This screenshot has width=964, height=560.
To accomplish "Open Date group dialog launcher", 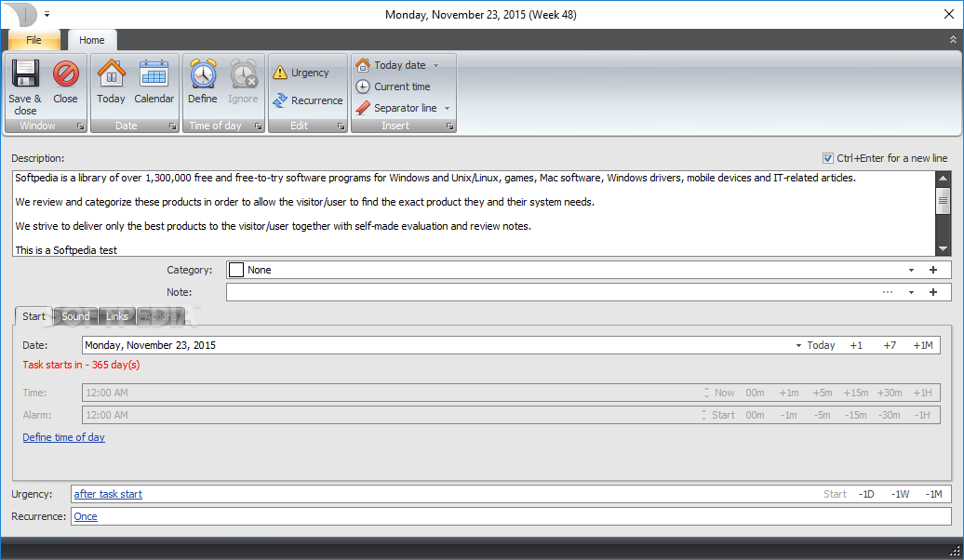I will click(x=173, y=126).
